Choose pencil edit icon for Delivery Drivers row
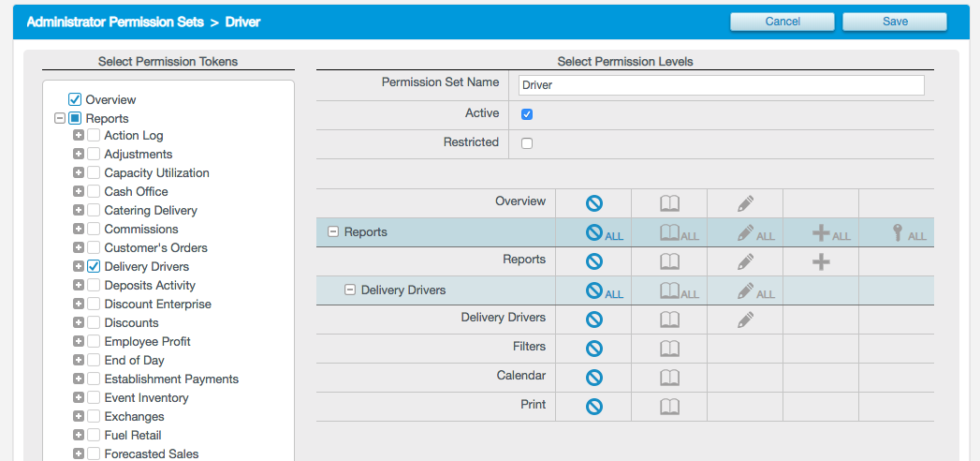The height and width of the screenshot is (461, 980). [745, 320]
